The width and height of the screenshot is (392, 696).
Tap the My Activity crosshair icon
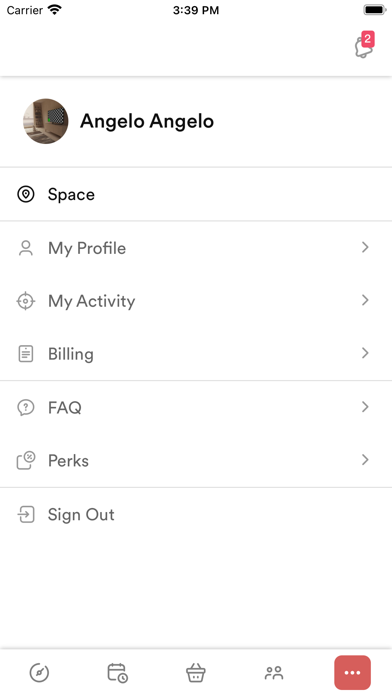(x=26, y=301)
